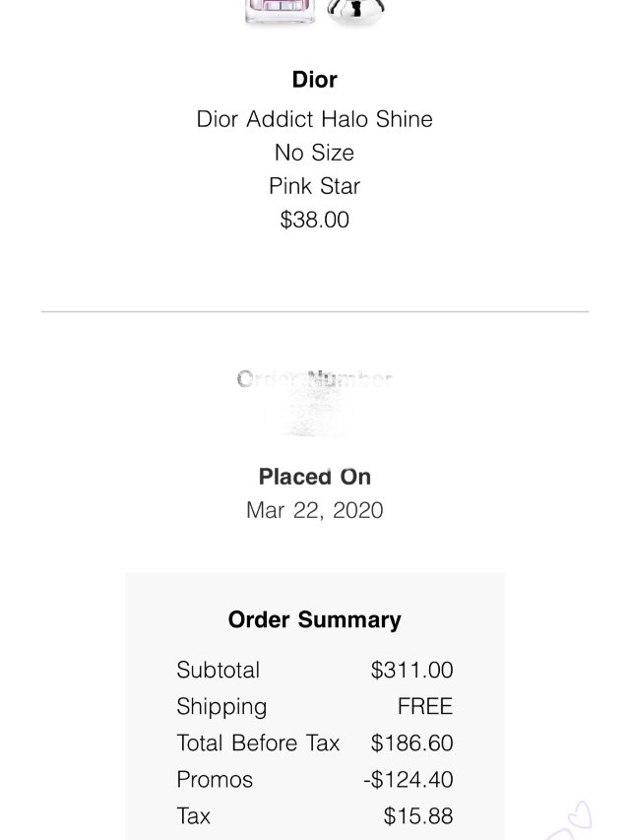Viewport: 630px width, 840px height.
Task: Select the Mar 22, 2020 date
Action: tap(315, 510)
